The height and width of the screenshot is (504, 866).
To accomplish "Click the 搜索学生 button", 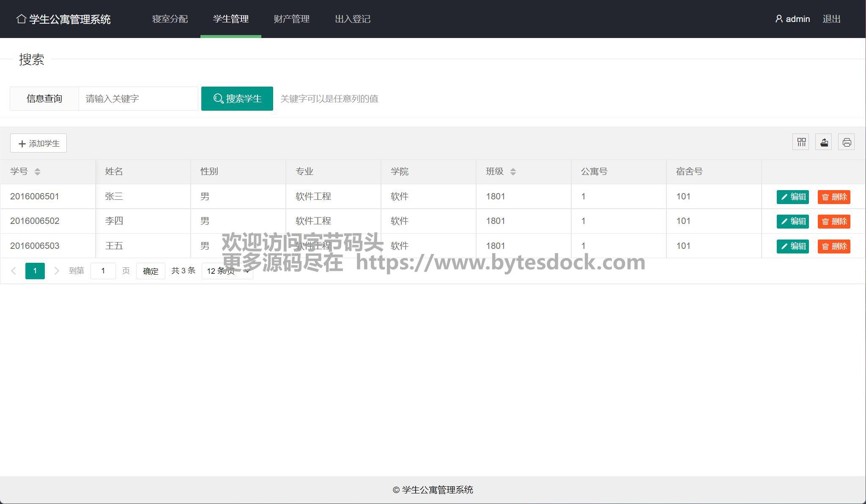I will [237, 99].
